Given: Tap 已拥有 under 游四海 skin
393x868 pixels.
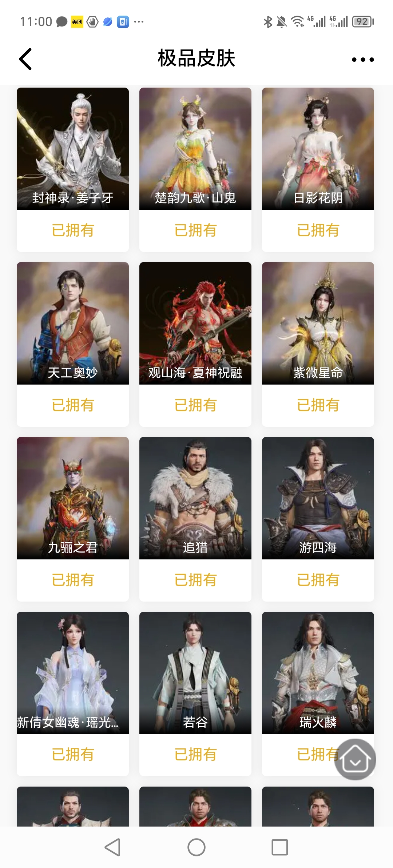Looking at the screenshot, I should coord(318,580).
